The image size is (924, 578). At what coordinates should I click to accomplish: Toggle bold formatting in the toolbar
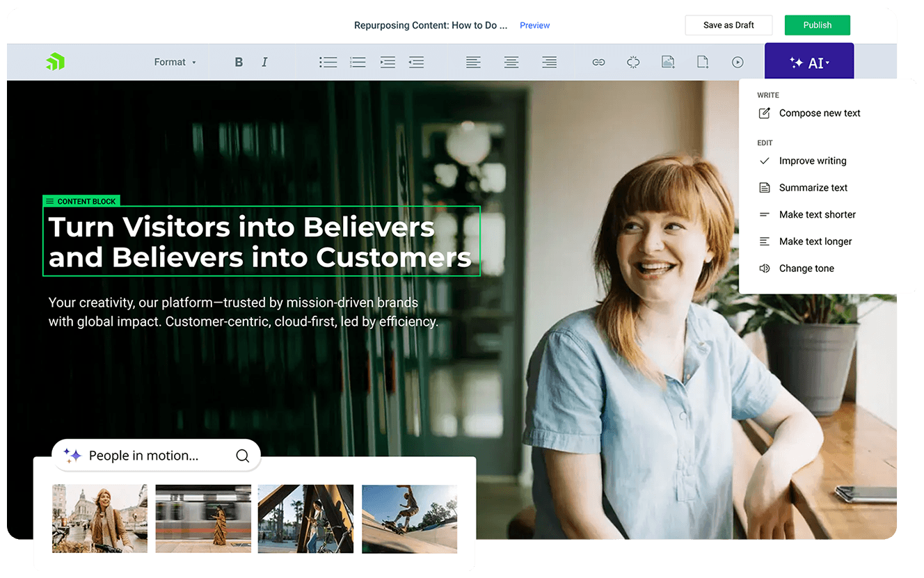pos(239,63)
